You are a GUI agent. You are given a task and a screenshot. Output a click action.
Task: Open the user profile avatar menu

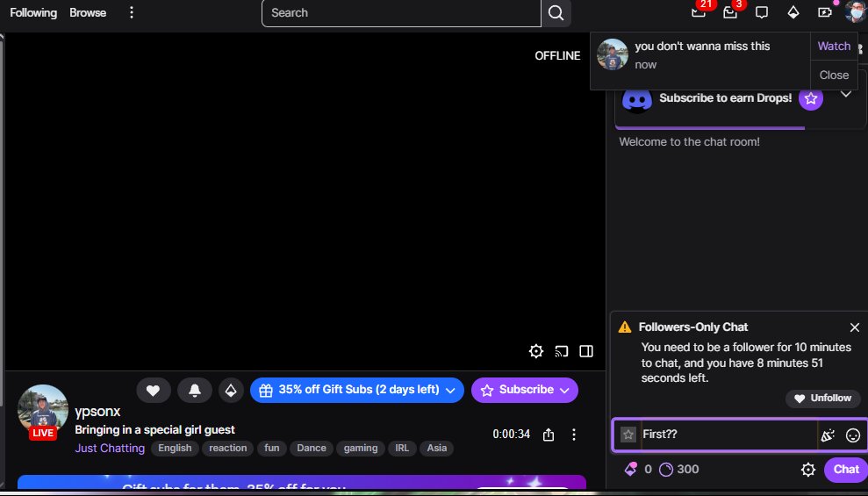point(855,12)
